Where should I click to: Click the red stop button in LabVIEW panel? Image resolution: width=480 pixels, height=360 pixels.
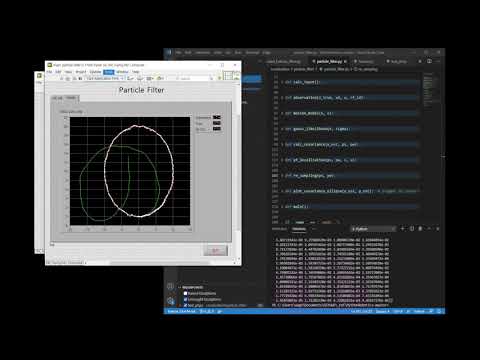[216, 250]
